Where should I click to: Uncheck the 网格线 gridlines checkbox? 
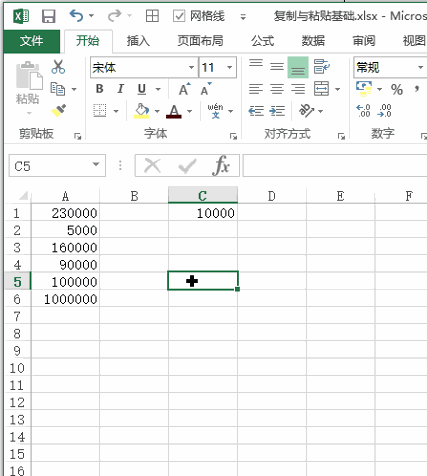coord(179,16)
